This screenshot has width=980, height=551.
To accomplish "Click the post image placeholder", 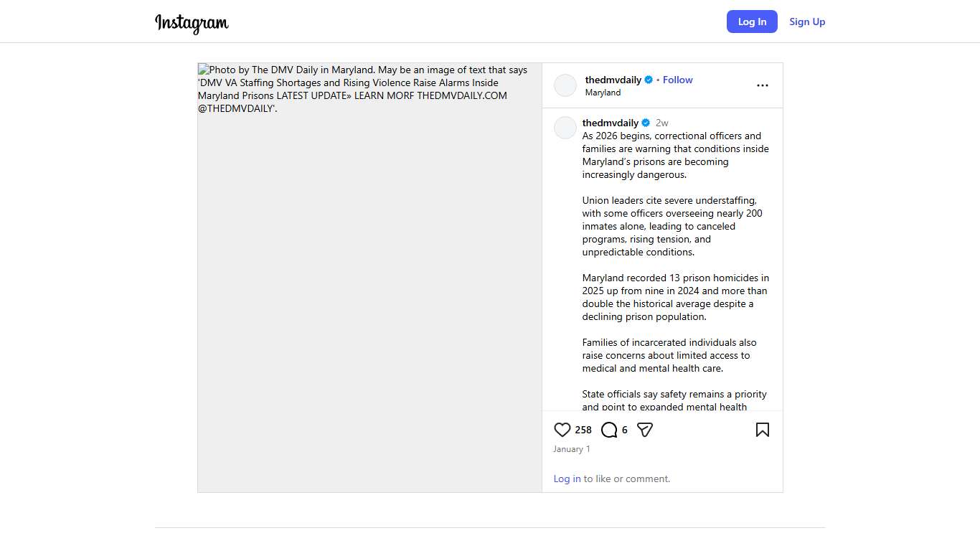I will pos(369,287).
